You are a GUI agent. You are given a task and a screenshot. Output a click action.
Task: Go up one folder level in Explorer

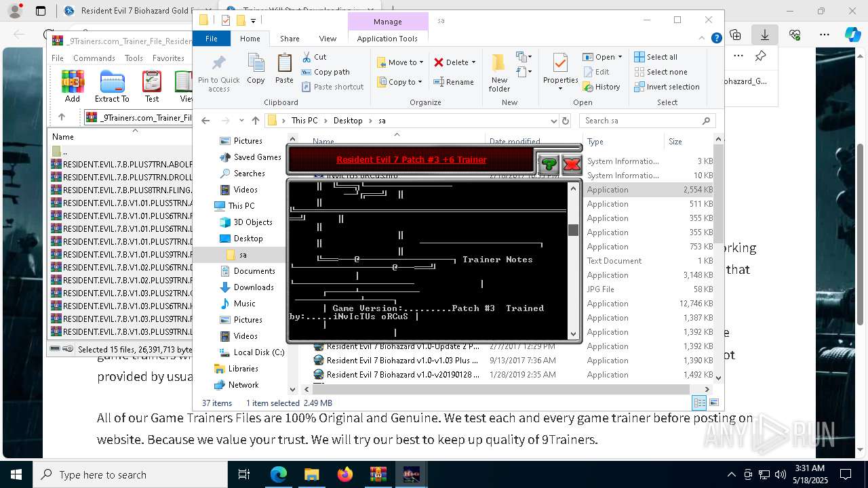coord(255,121)
